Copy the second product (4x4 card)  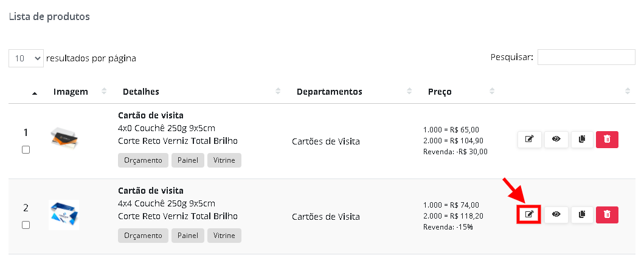click(582, 214)
